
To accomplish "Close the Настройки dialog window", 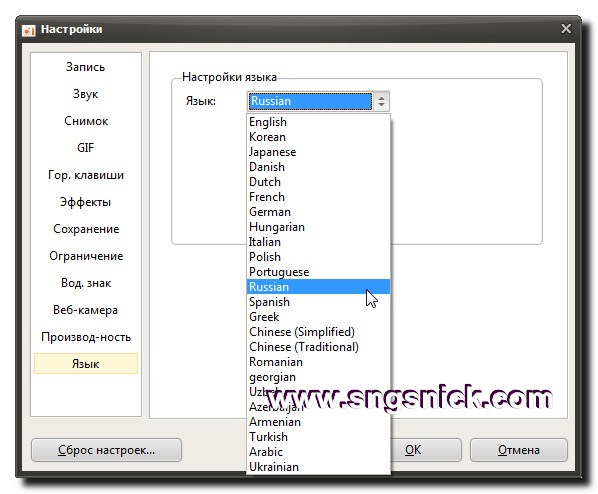I will point(566,29).
